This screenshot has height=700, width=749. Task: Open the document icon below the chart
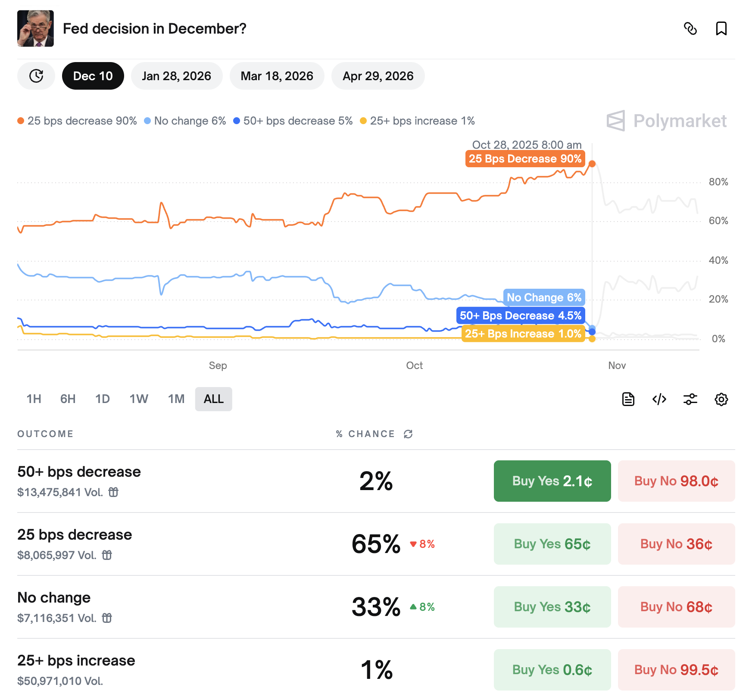pyautogui.click(x=628, y=399)
